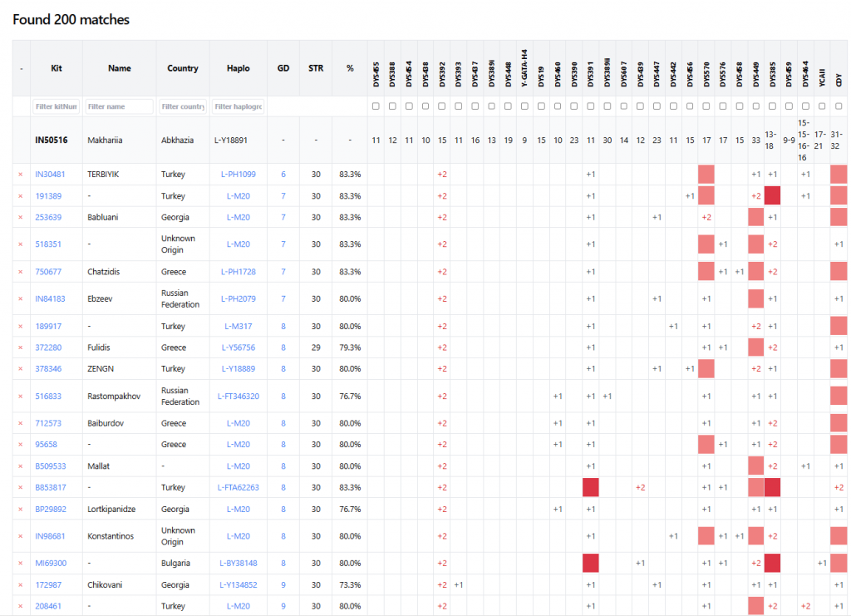
Task: Sort by the GD column header
Action: (283, 68)
